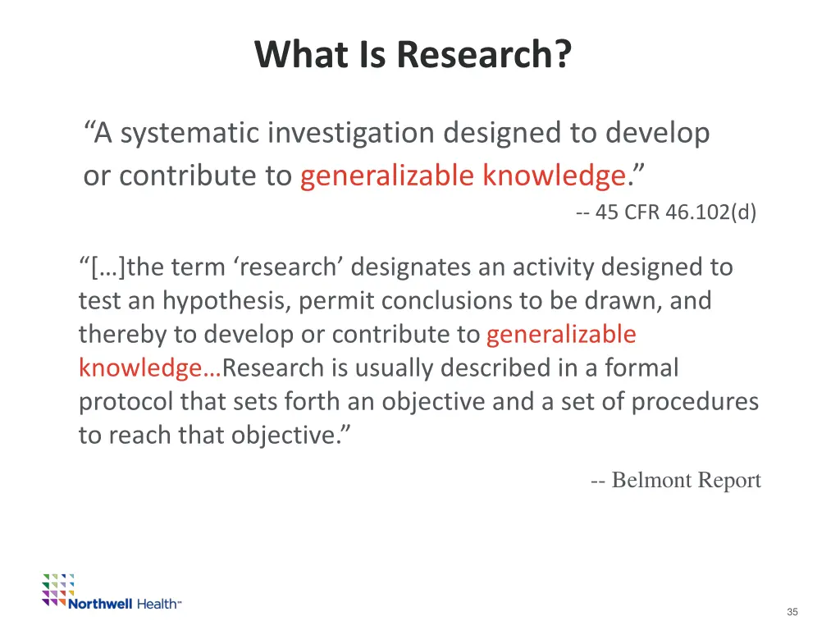Click the title What Is Research?
The height and width of the screenshot is (630, 840).
coord(413,54)
